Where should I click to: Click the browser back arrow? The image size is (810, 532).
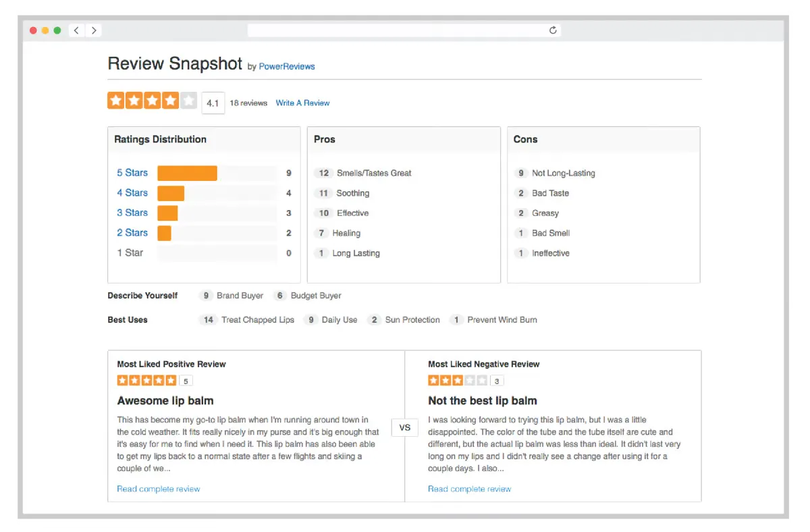click(76, 30)
